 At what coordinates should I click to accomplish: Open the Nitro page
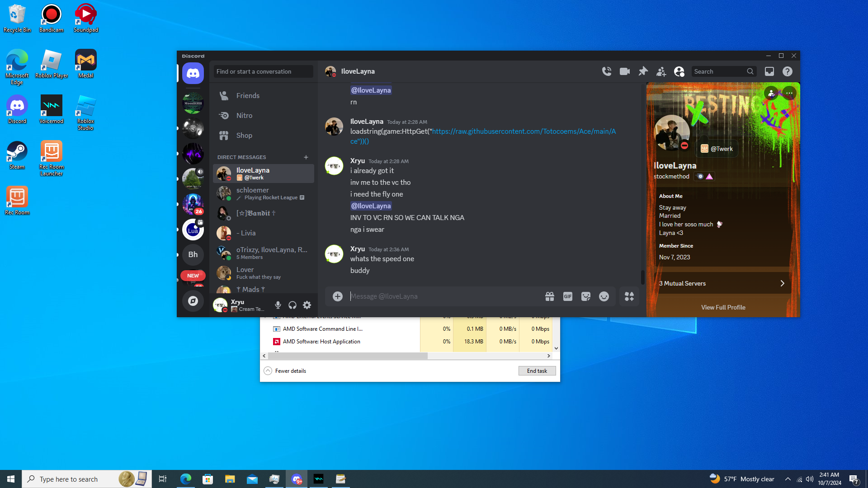(x=244, y=116)
